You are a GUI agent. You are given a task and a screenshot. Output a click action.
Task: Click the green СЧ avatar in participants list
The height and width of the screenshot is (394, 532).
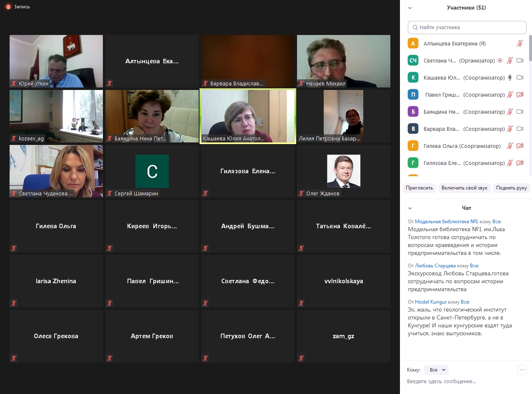413,60
